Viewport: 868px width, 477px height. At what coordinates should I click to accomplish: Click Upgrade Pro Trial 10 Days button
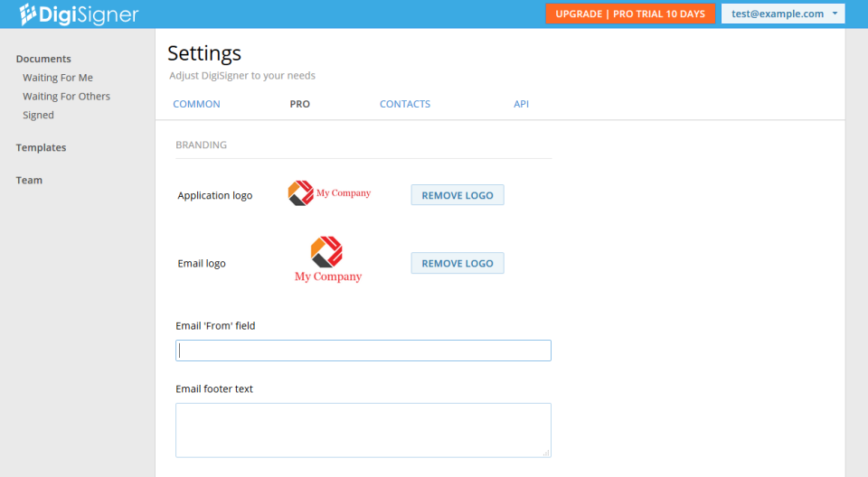[630, 14]
